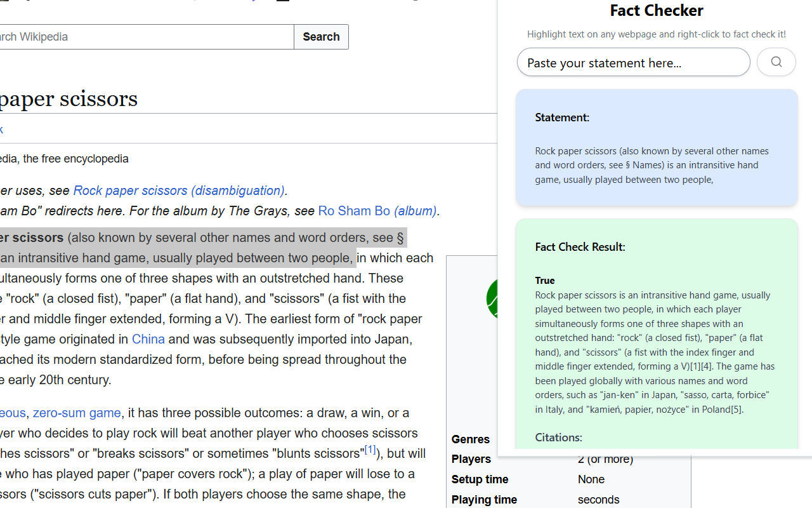
Task: Click the § Names link in the article
Action: pos(401,237)
